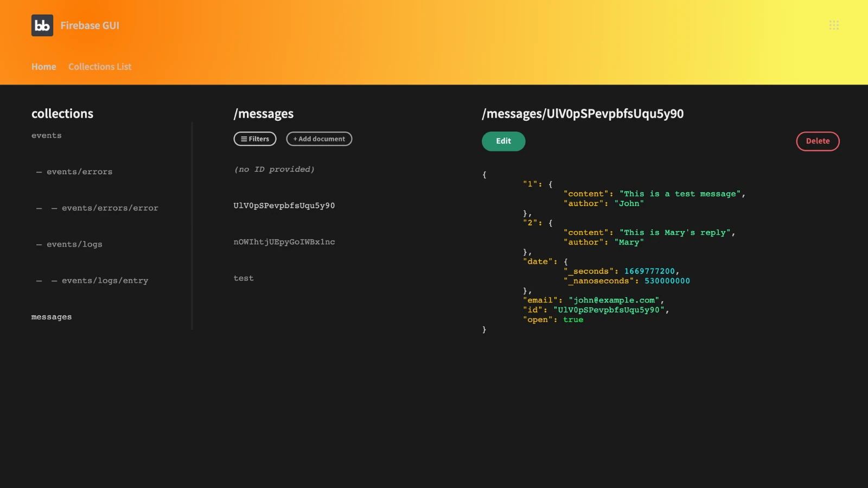Click the "John" author value
This screenshot has height=488, width=868.
click(x=629, y=204)
